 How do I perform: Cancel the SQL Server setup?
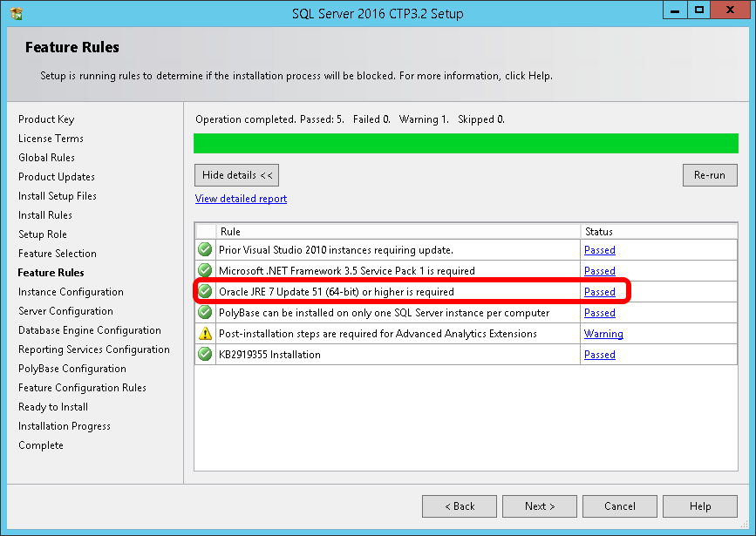[620, 506]
